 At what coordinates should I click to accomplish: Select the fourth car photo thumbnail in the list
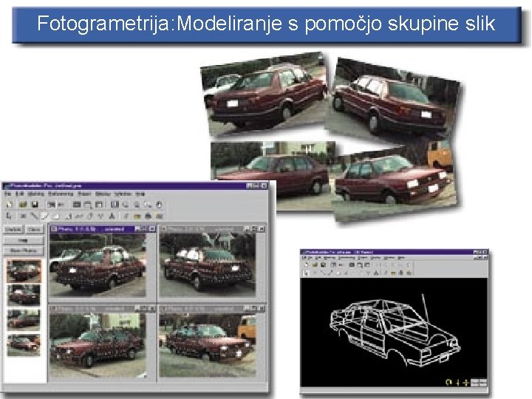(x=24, y=345)
